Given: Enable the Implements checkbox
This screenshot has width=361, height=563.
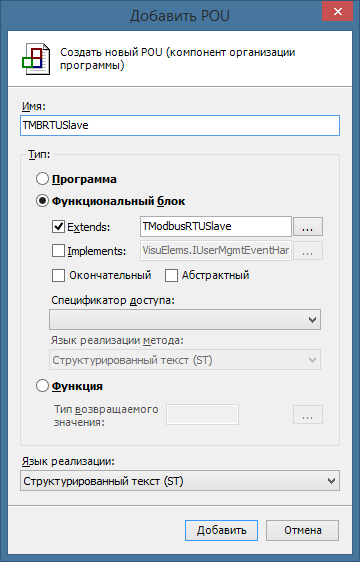Looking at the screenshot, I should (x=58, y=251).
